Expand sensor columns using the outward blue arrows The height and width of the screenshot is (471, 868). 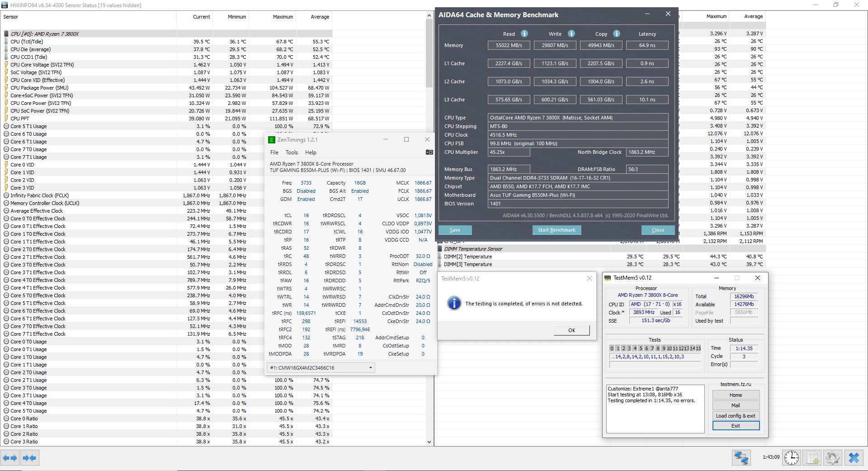pyautogui.click(x=10, y=458)
